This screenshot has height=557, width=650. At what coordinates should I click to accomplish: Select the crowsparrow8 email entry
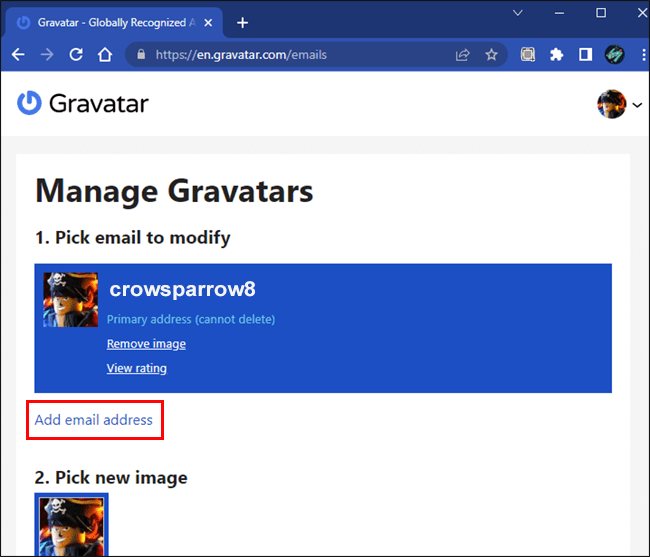(323, 328)
